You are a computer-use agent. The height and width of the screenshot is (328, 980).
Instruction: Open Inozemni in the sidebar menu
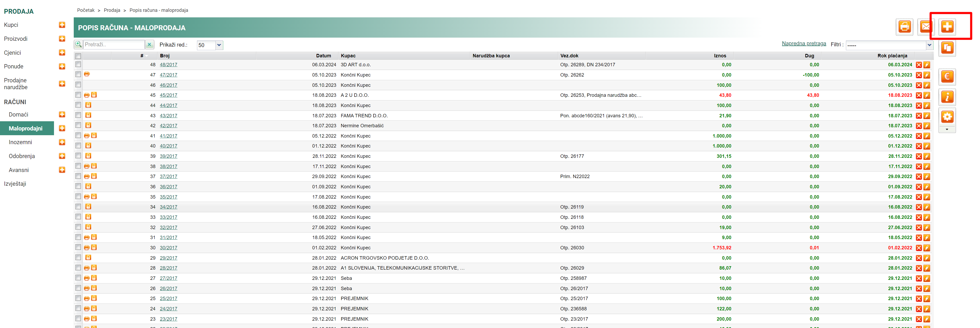(21, 142)
